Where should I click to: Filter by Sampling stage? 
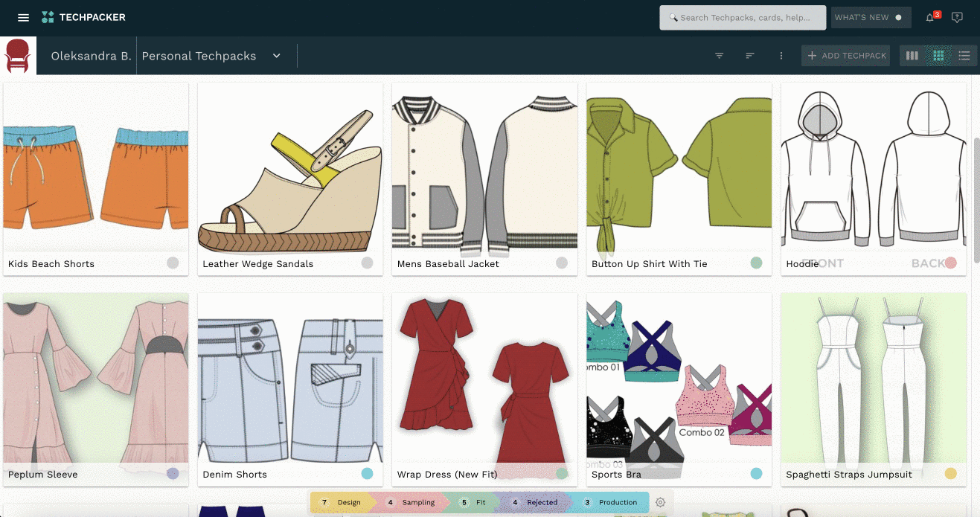coord(410,502)
